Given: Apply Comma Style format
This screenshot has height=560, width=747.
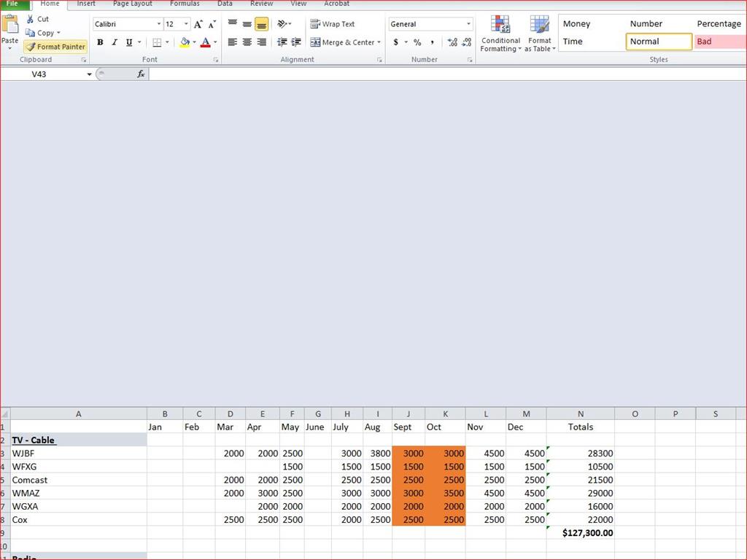Looking at the screenshot, I should [x=432, y=42].
